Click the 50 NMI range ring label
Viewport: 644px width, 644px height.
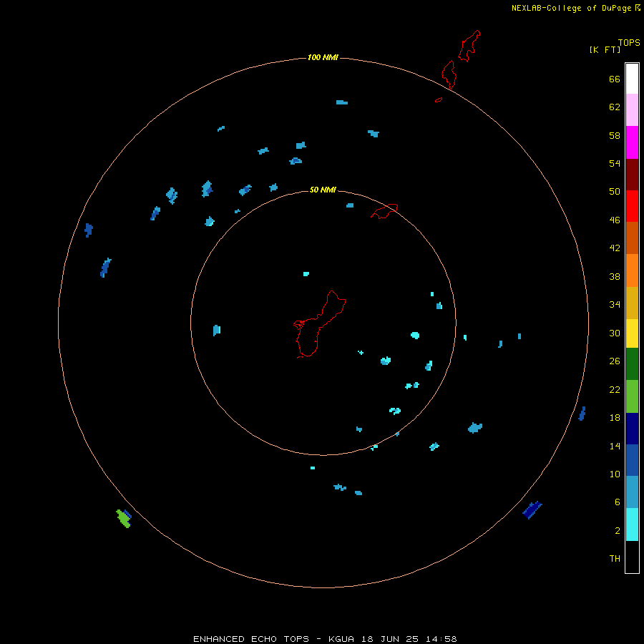click(x=323, y=190)
